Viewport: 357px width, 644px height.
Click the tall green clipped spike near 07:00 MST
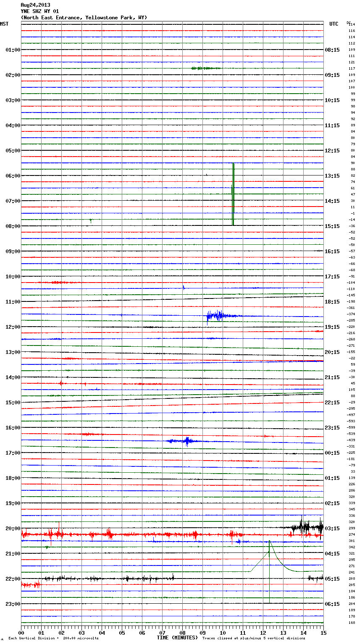233,194
